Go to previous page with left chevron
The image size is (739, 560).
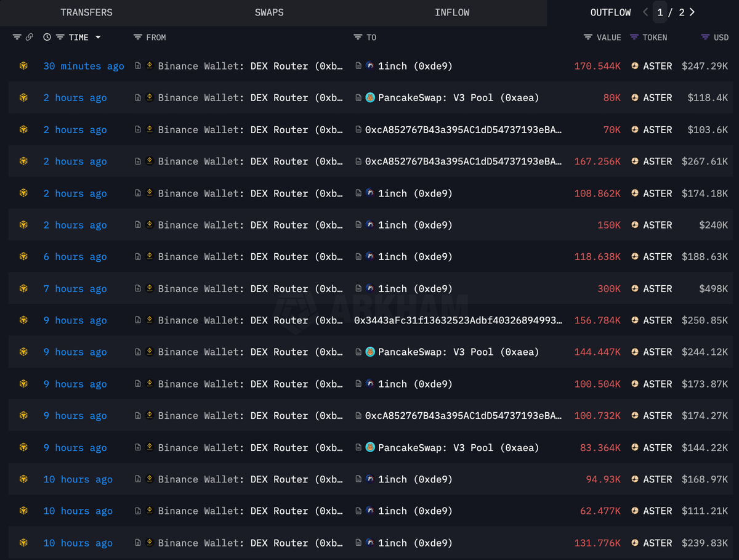pos(645,12)
